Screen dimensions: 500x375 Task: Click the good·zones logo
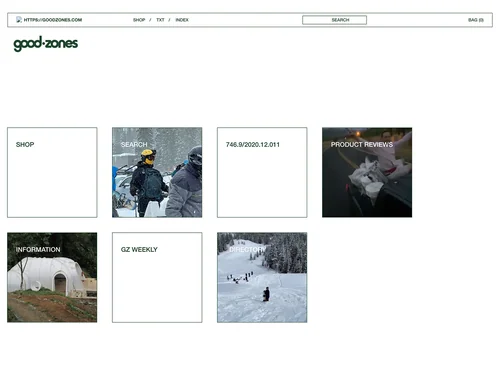click(x=46, y=44)
